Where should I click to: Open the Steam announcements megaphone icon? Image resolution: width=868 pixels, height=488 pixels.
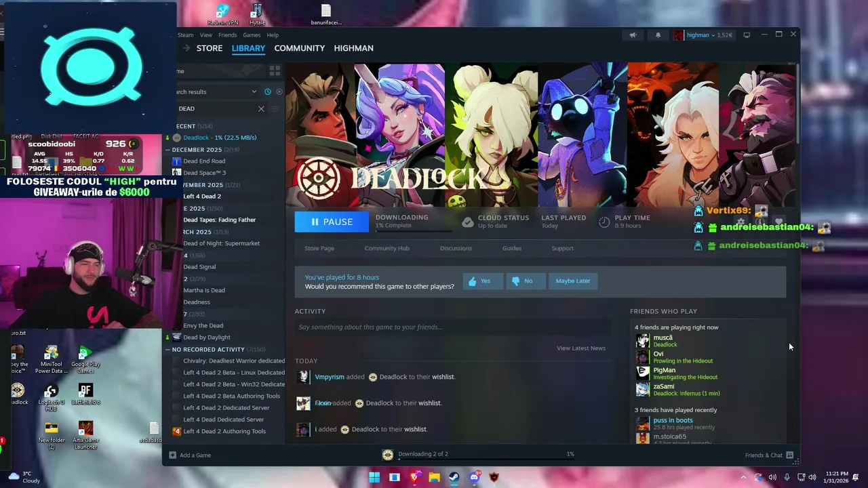point(633,35)
